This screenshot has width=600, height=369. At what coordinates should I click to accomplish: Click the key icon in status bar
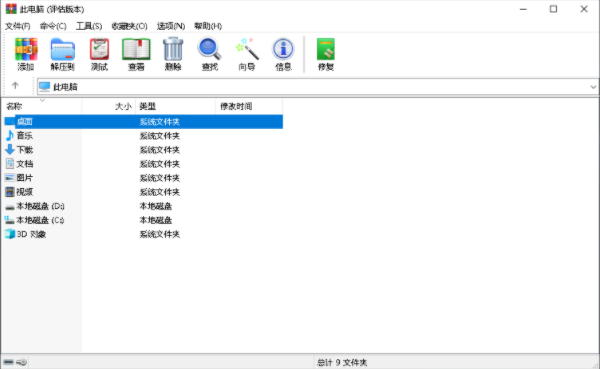point(21,362)
